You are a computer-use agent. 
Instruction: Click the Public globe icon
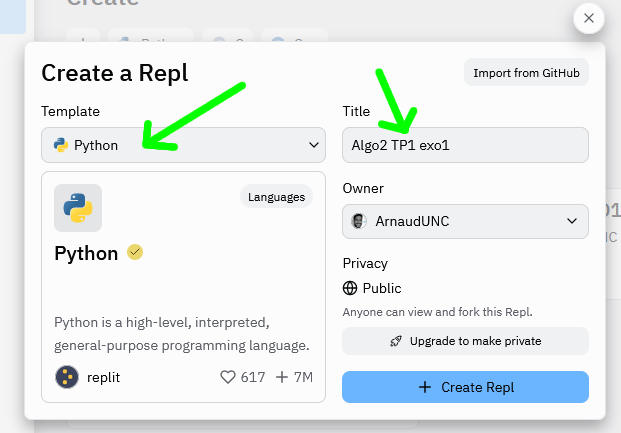[x=350, y=288]
